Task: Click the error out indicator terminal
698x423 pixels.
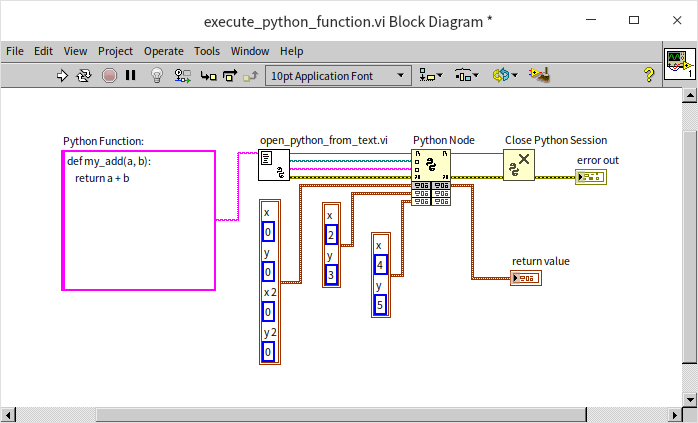Action: pos(590,177)
